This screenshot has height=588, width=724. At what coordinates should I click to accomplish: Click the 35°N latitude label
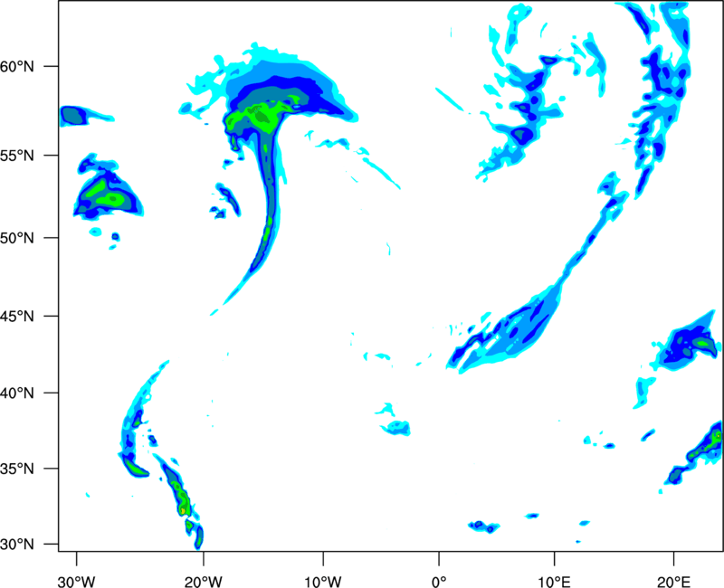(x=17, y=469)
